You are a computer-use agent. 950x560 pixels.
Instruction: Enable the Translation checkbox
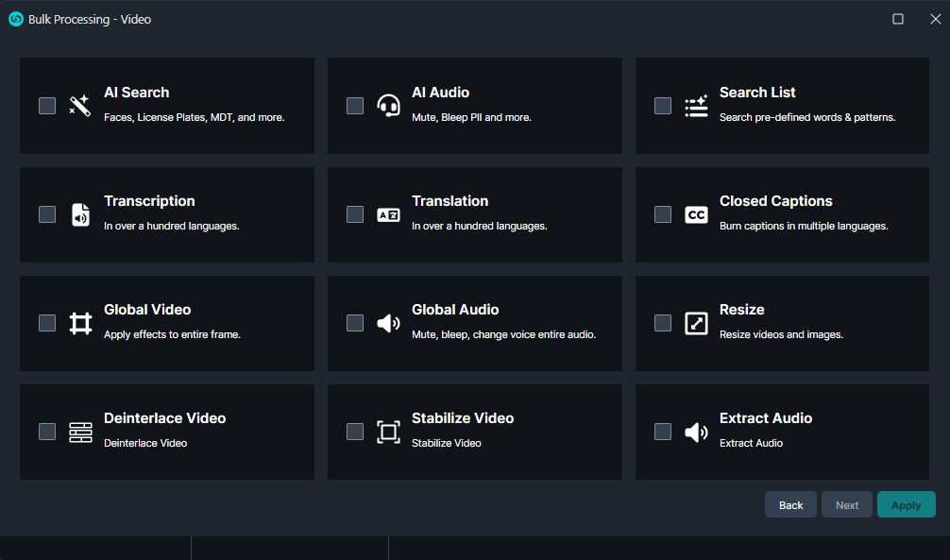point(355,214)
